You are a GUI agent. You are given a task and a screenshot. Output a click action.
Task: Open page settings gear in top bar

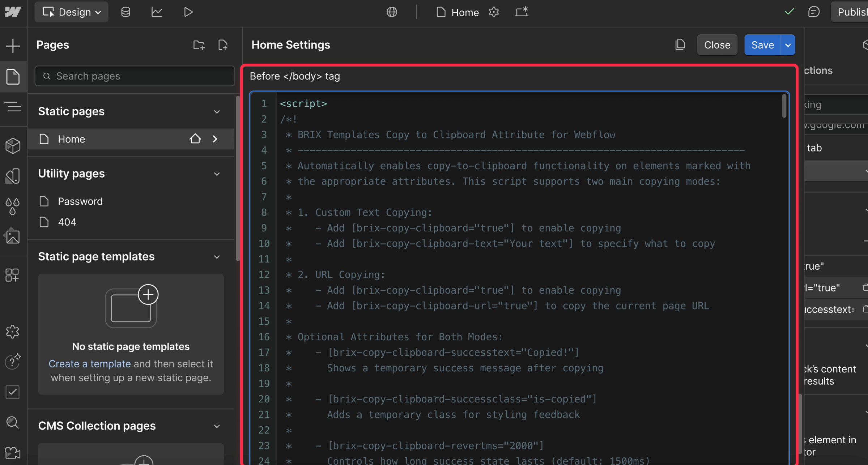tap(494, 12)
